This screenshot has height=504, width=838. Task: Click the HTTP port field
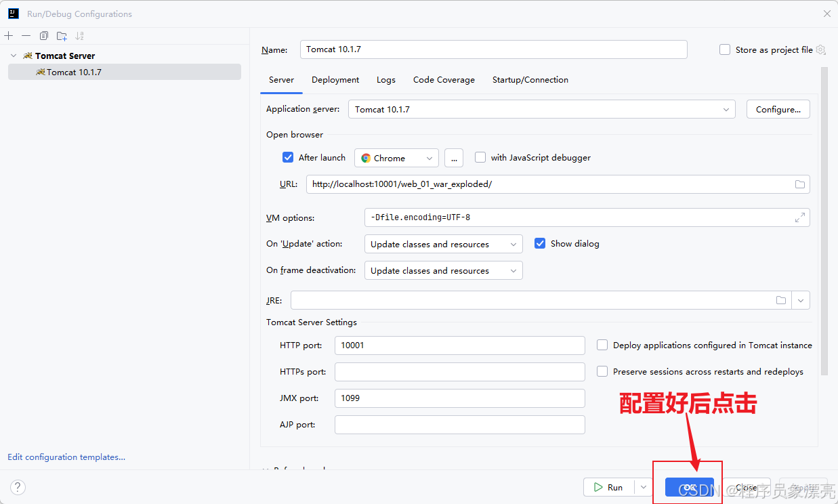point(459,345)
